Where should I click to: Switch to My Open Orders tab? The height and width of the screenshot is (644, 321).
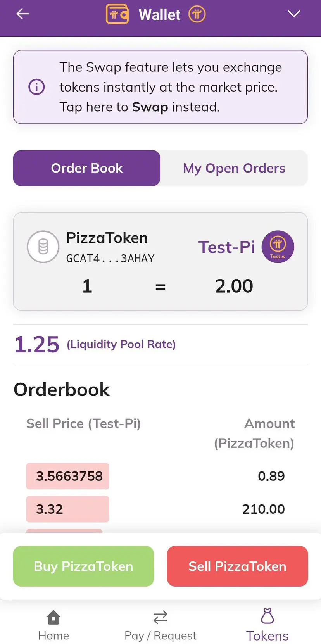(x=234, y=168)
